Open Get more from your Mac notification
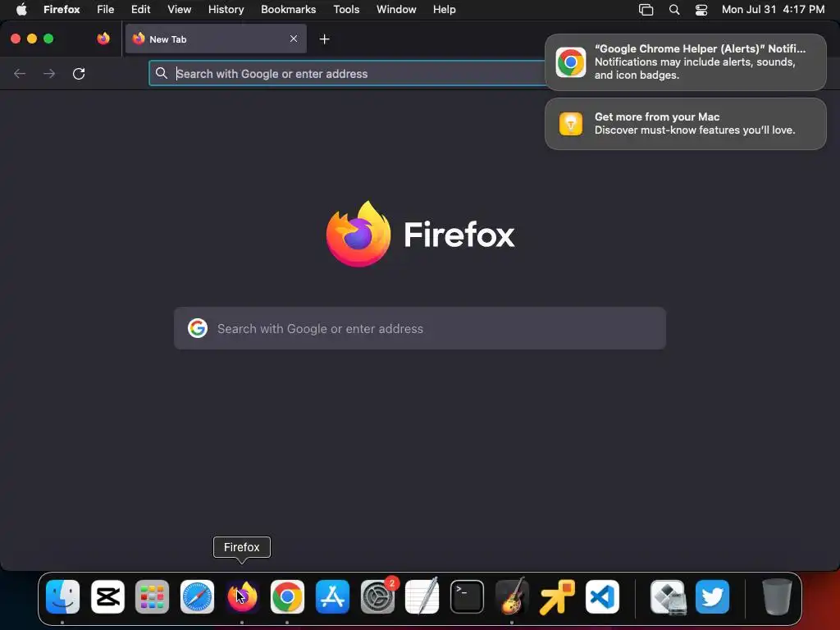This screenshot has width=840, height=630. 686,124
